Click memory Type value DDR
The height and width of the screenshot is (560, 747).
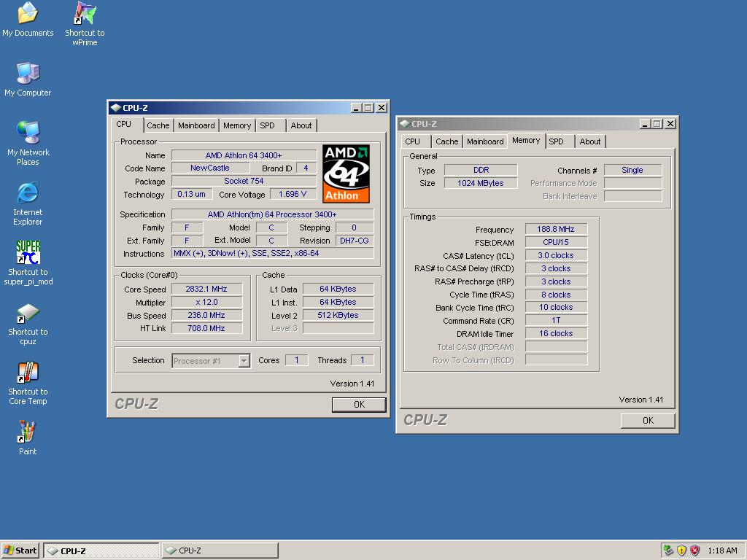pos(481,170)
